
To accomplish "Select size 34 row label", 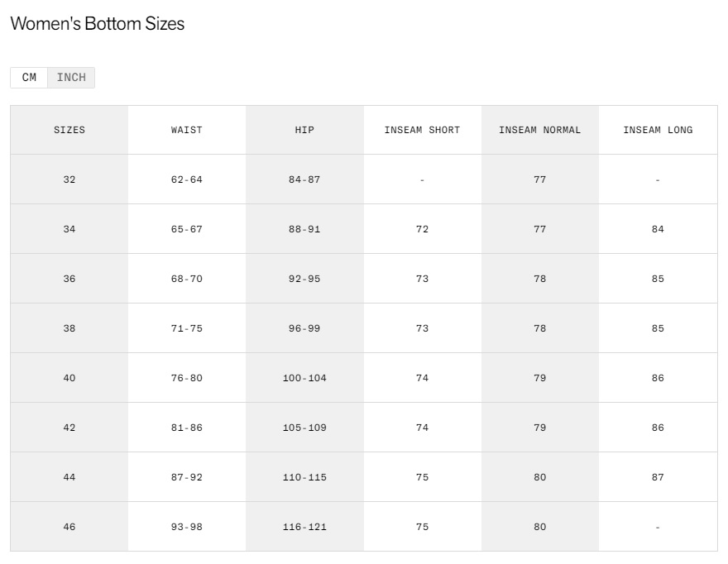I will coord(69,229).
